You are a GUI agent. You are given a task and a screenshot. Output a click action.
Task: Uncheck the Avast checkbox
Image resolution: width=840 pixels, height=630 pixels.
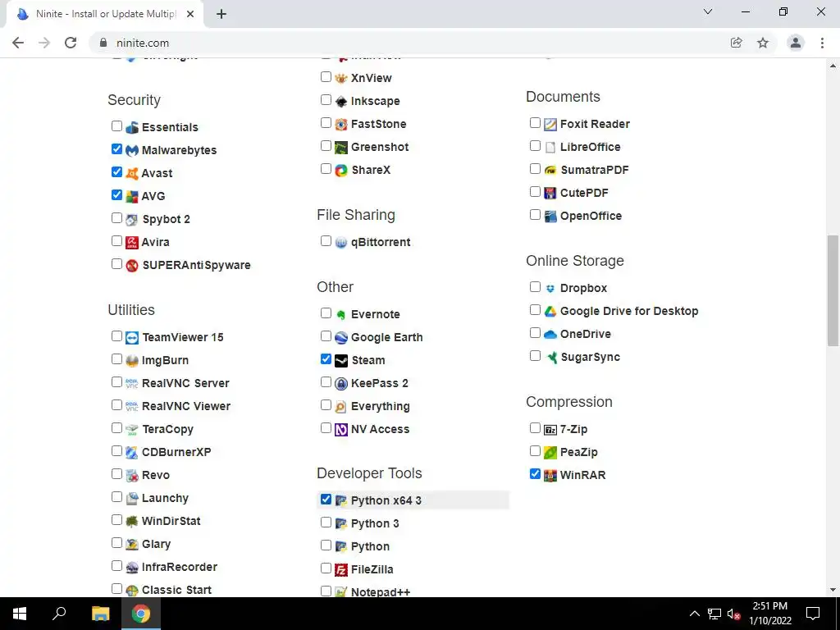tap(116, 172)
